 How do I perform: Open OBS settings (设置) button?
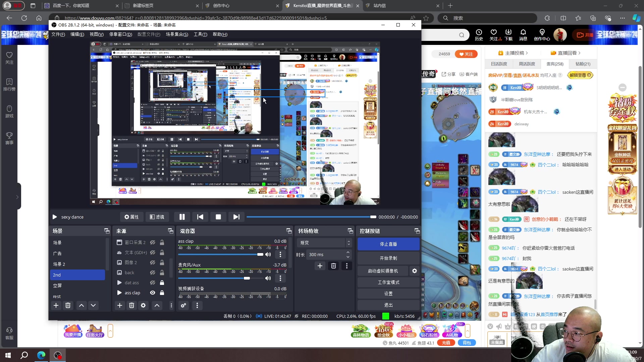(388, 294)
